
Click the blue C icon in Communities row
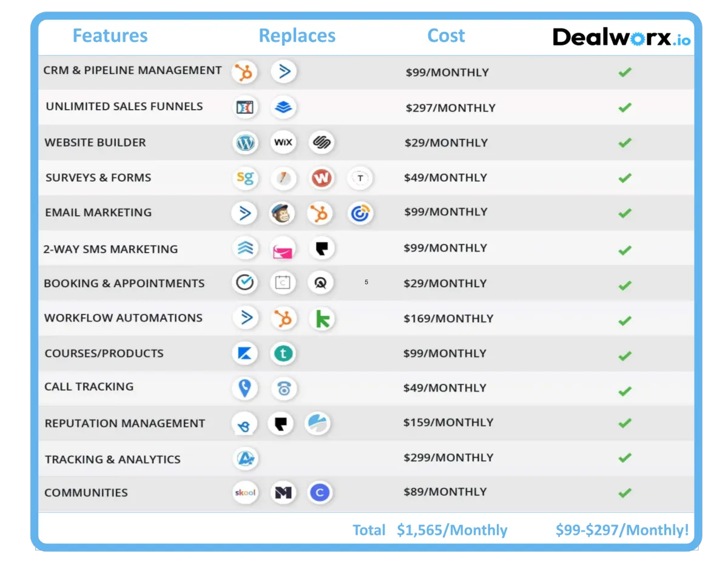tap(320, 493)
